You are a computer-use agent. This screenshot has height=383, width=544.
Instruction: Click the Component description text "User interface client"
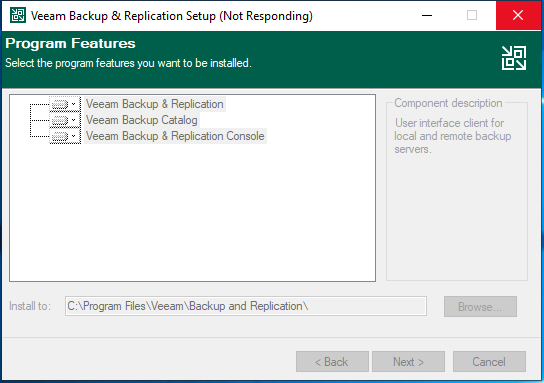tap(442, 123)
